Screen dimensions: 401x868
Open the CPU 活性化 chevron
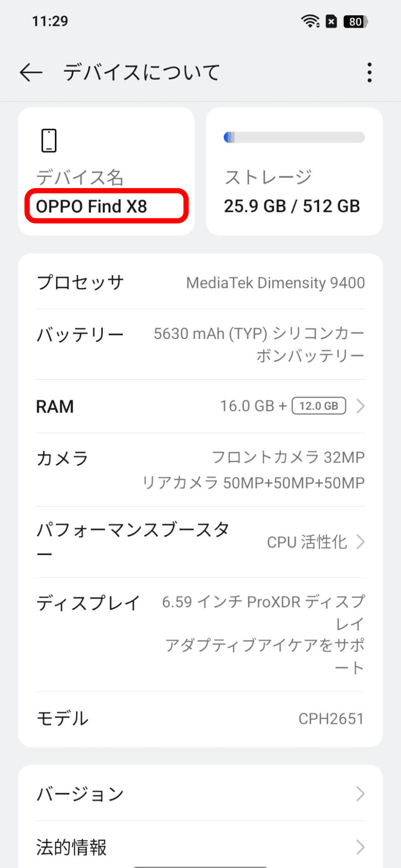pos(360,542)
